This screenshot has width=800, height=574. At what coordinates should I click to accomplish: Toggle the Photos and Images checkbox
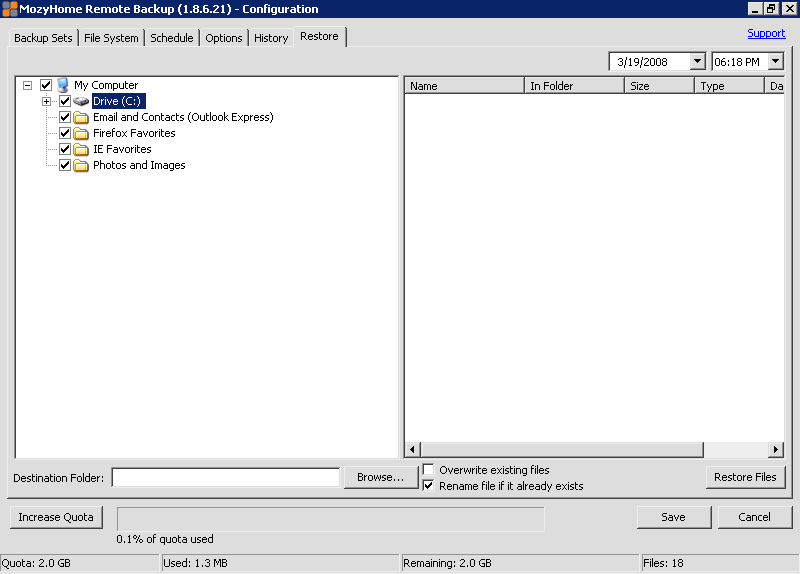[65, 165]
